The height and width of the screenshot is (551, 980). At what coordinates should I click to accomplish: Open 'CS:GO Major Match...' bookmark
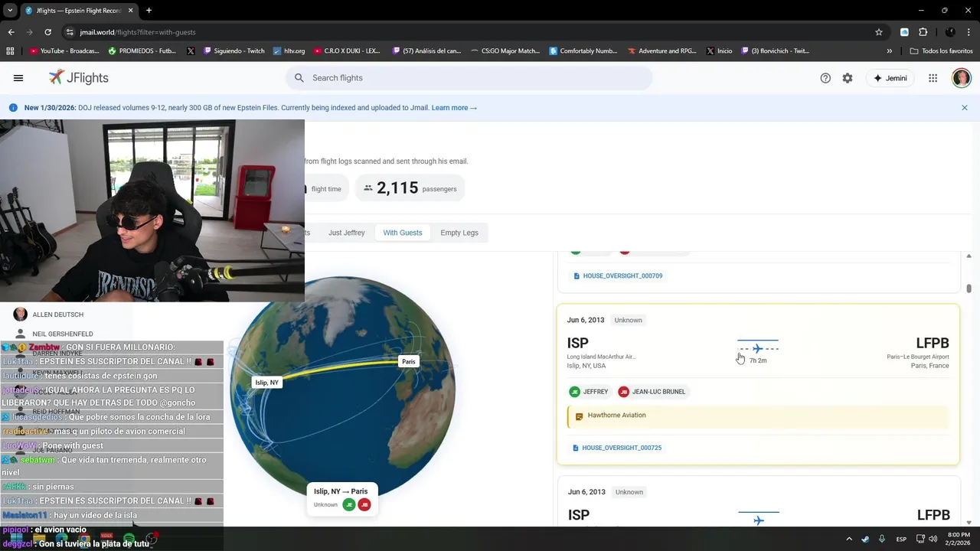pyautogui.click(x=505, y=51)
